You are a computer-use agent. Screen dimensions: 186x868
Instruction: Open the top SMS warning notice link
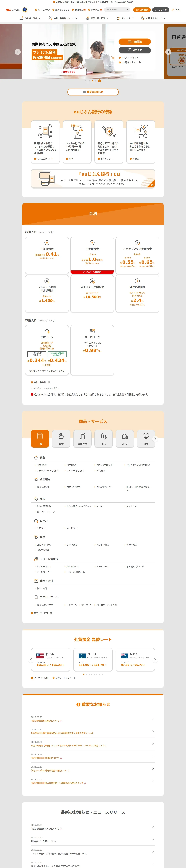pyautogui.click(x=93, y=2)
